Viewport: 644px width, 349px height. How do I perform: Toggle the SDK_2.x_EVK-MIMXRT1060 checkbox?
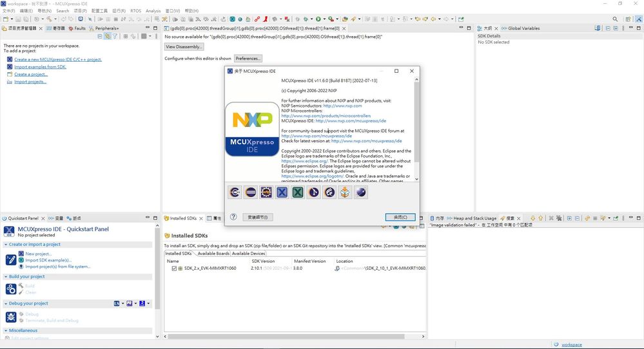pyautogui.click(x=174, y=269)
